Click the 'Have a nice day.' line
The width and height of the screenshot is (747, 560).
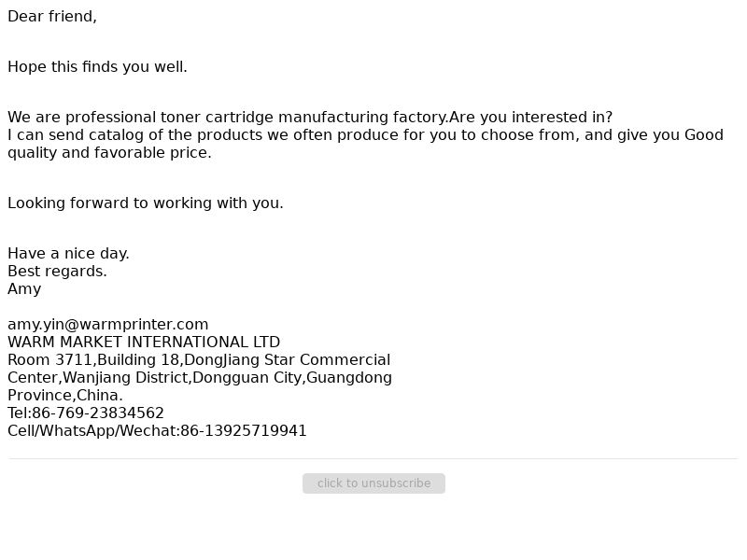tap(68, 254)
